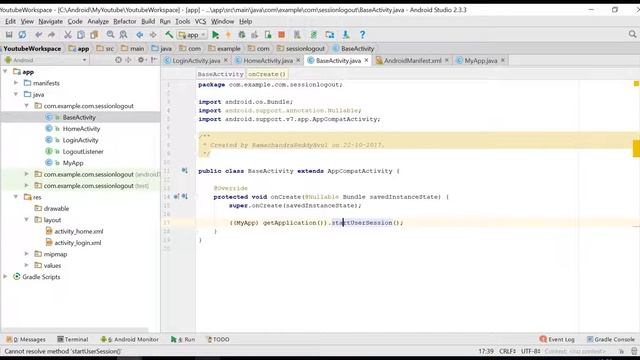Click the Redo arrow icon
Image resolution: width=640 pixels, height=360 pixels.
click(51, 35)
